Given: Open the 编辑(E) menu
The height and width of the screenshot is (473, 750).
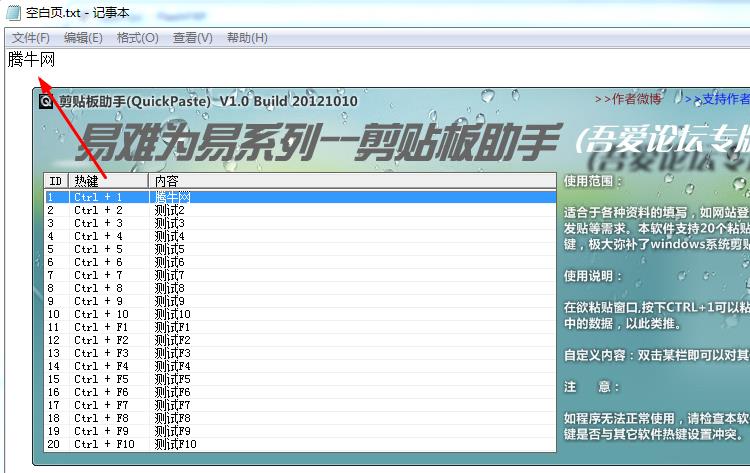Looking at the screenshot, I should 83,38.
